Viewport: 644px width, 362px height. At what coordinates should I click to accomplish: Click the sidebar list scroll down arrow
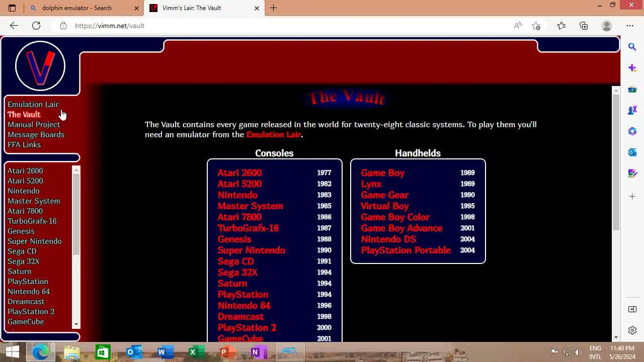point(76,325)
